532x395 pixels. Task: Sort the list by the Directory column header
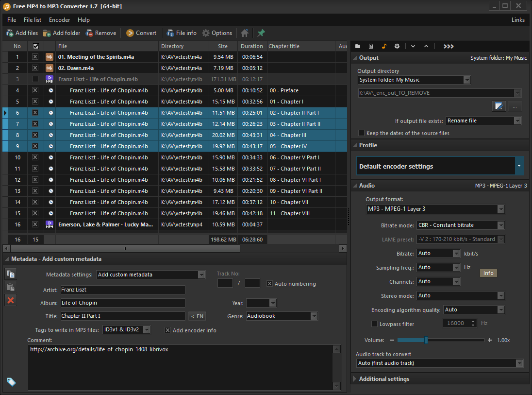183,46
